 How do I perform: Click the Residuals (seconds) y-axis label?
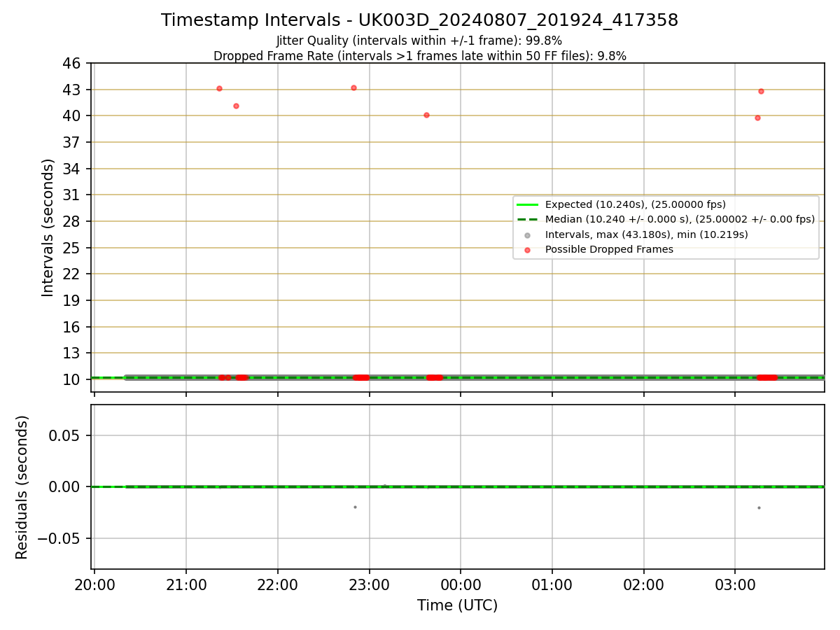pos(22,487)
